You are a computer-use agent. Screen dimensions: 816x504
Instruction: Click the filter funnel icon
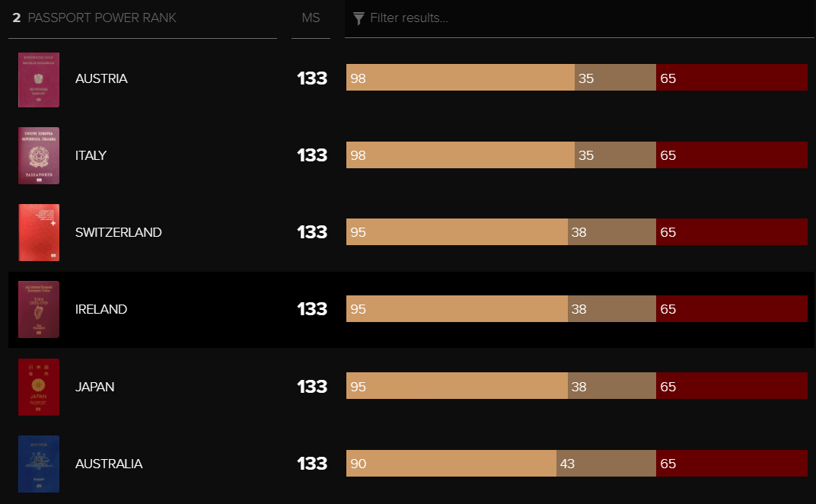359,19
